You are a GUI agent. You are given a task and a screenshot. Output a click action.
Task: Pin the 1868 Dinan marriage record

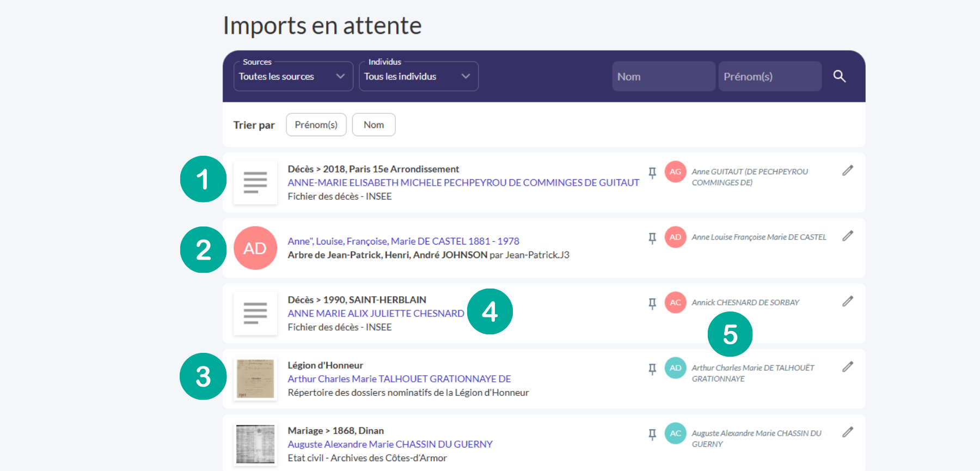click(652, 435)
